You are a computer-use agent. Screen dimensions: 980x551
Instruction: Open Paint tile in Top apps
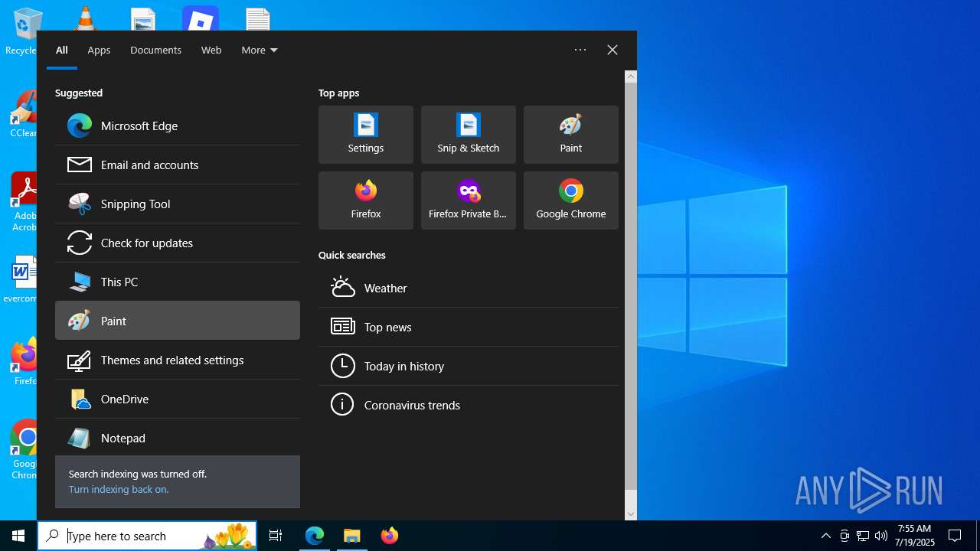(571, 135)
